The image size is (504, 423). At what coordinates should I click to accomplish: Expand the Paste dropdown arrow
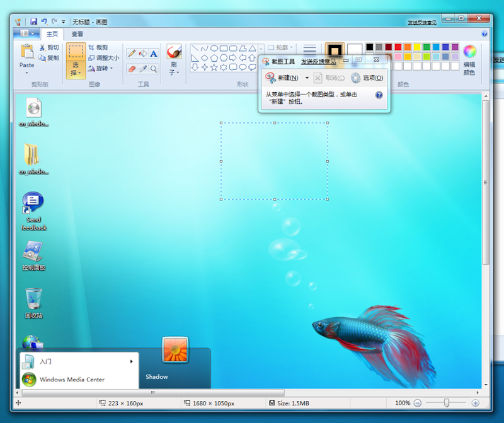pos(26,73)
